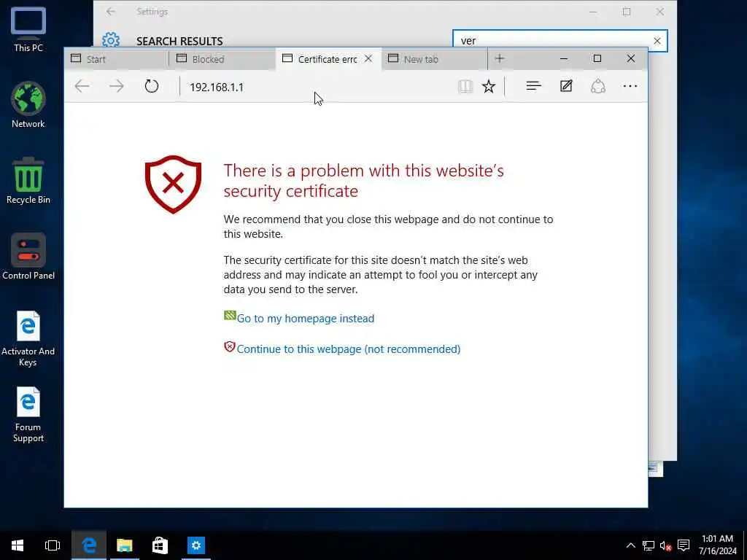Select the Control Panel desktop icon
This screenshot has width=747, height=560.
(x=28, y=257)
